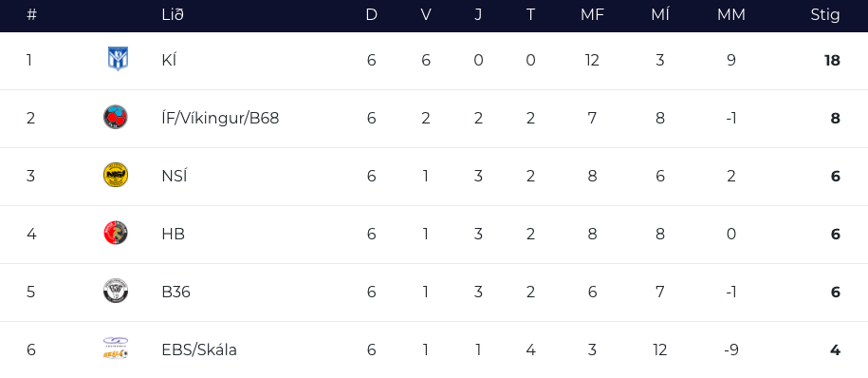Click the KÍ club crest icon

[118, 59]
